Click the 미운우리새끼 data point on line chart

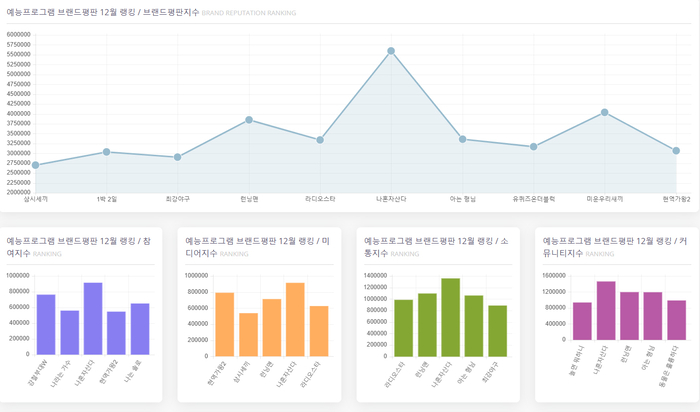(604, 112)
